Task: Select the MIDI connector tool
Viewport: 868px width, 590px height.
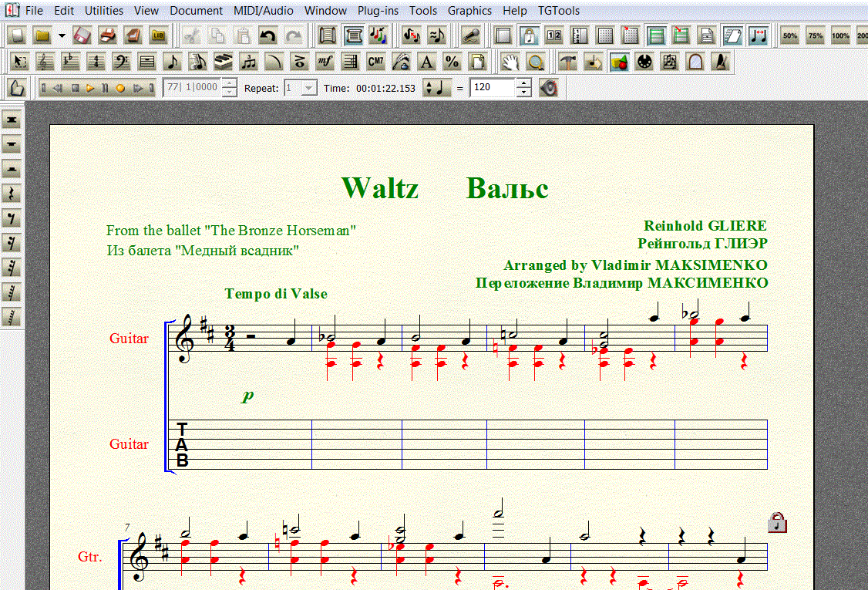Action: click(x=644, y=62)
